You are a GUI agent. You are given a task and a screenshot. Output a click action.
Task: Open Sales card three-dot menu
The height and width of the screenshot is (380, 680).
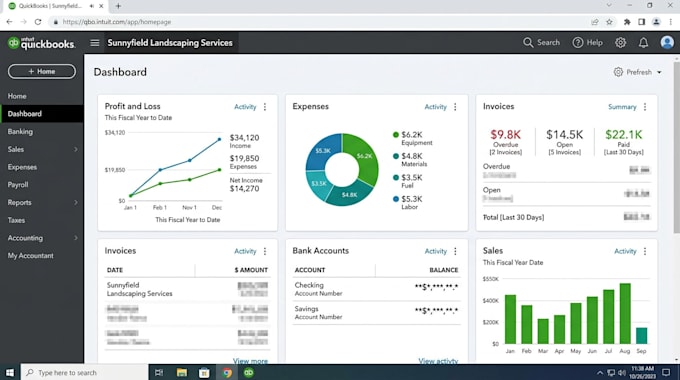pyautogui.click(x=645, y=251)
